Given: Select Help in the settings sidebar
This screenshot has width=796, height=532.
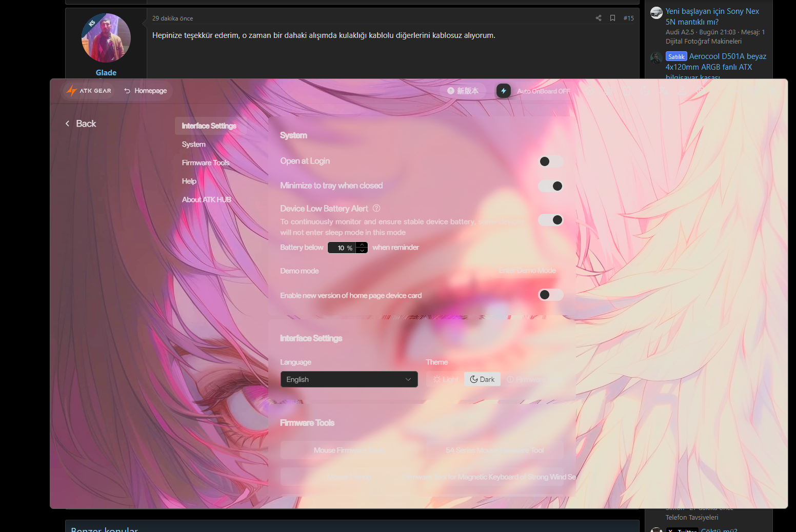Looking at the screenshot, I should tap(189, 181).
